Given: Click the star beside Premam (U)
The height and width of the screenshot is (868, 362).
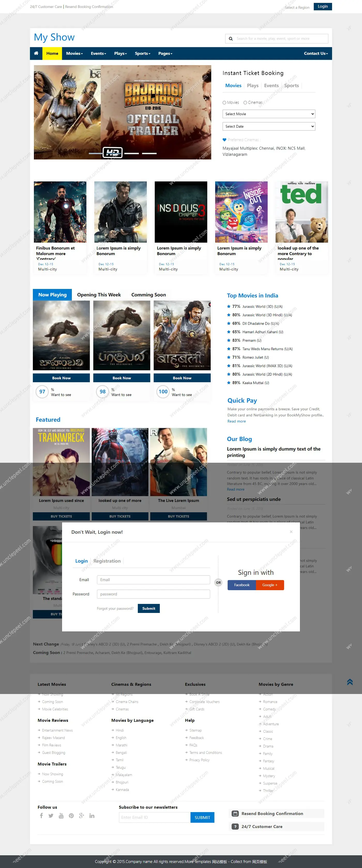Looking at the screenshot, I should coord(229,340).
